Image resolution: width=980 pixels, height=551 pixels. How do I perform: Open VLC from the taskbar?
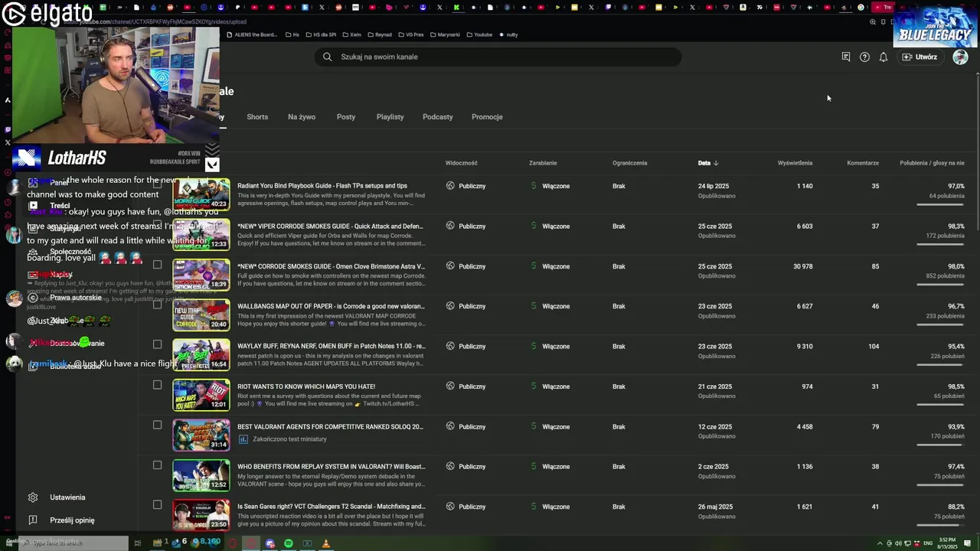325,543
